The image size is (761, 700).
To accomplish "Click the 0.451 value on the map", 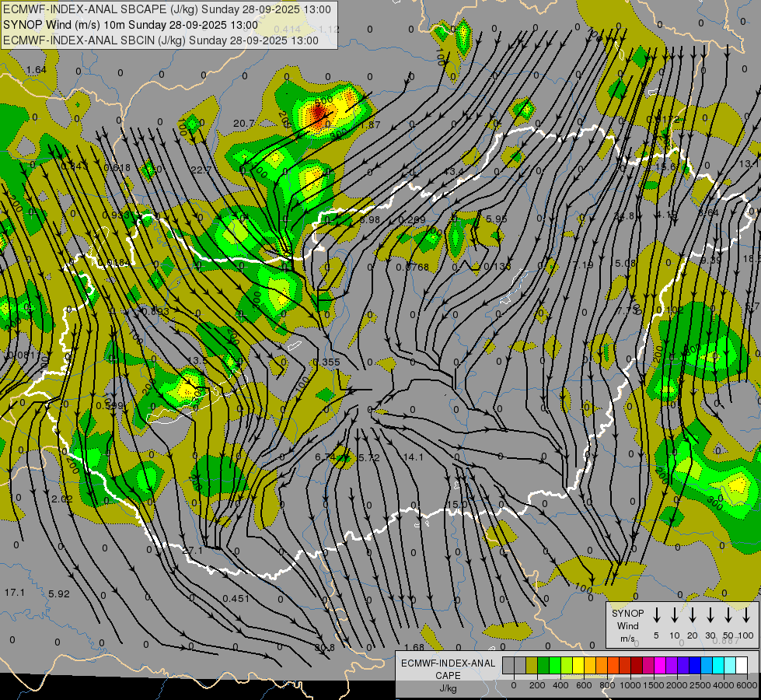I will tap(236, 598).
